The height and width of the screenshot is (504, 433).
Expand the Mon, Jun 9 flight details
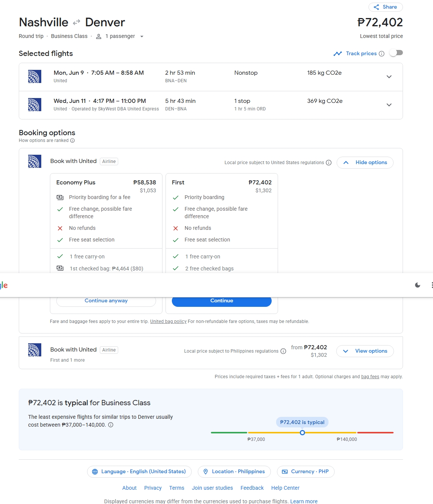pos(389,77)
